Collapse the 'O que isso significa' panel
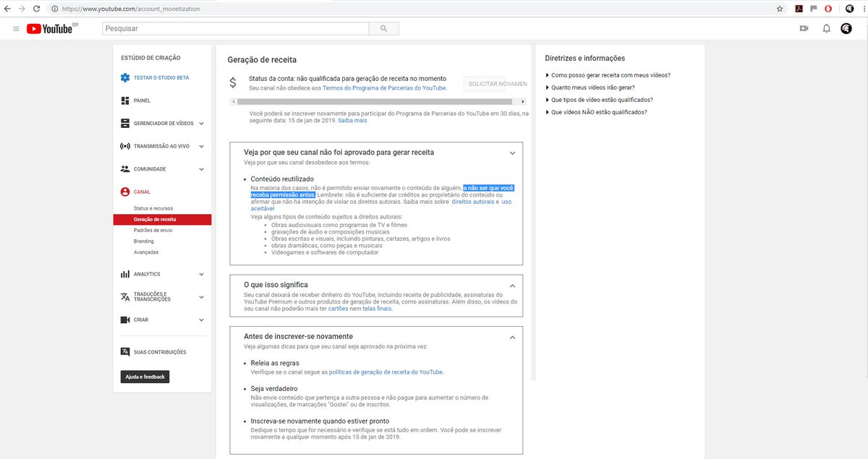The width and height of the screenshot is (868, 459). pyautogui.click(x=512, y=285)
